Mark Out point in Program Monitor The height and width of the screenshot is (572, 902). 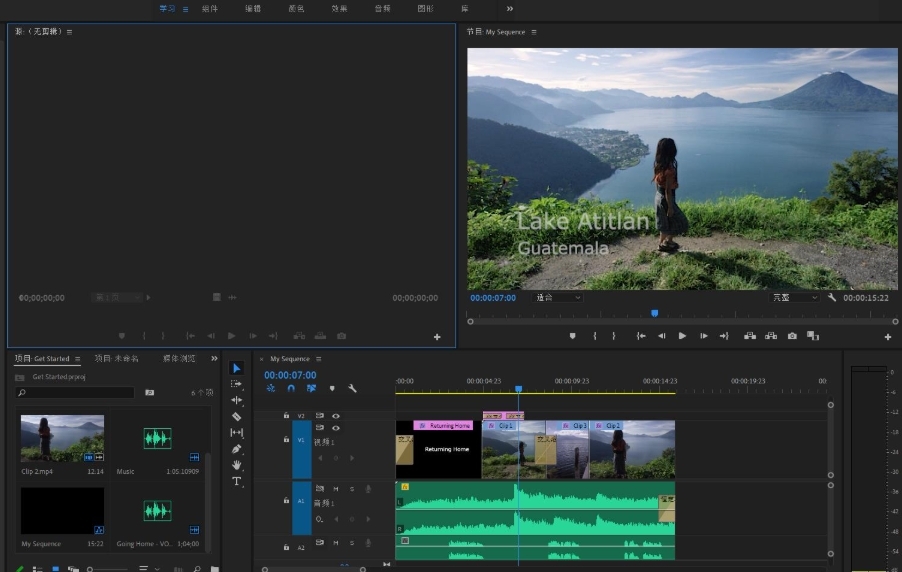pos(614,336)
